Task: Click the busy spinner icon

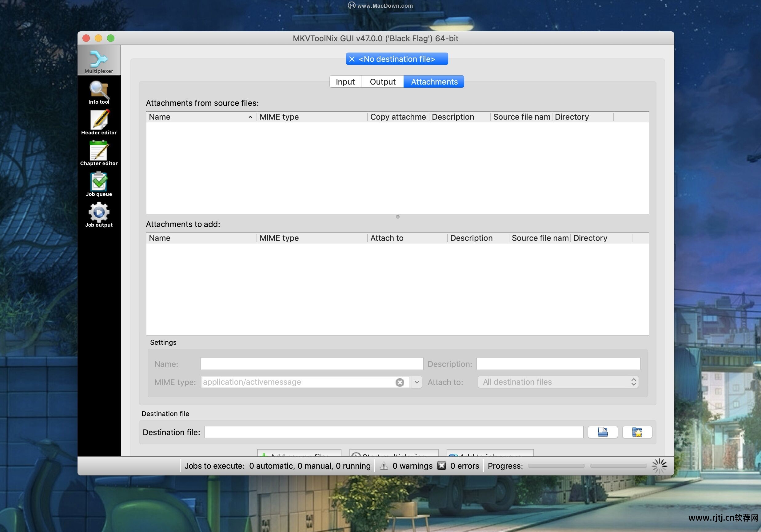Action: [x=659, y=466]
